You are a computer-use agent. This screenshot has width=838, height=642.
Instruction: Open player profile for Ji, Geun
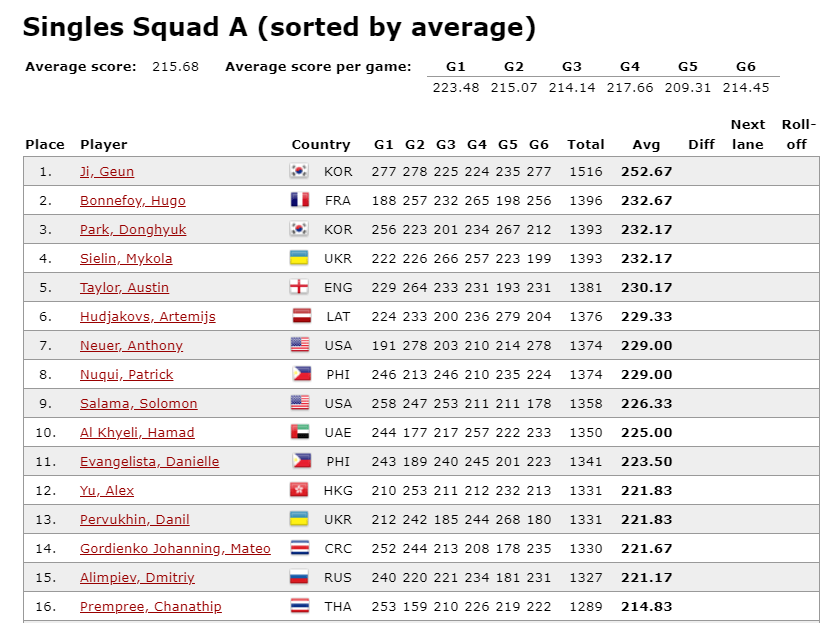point(107,172)
